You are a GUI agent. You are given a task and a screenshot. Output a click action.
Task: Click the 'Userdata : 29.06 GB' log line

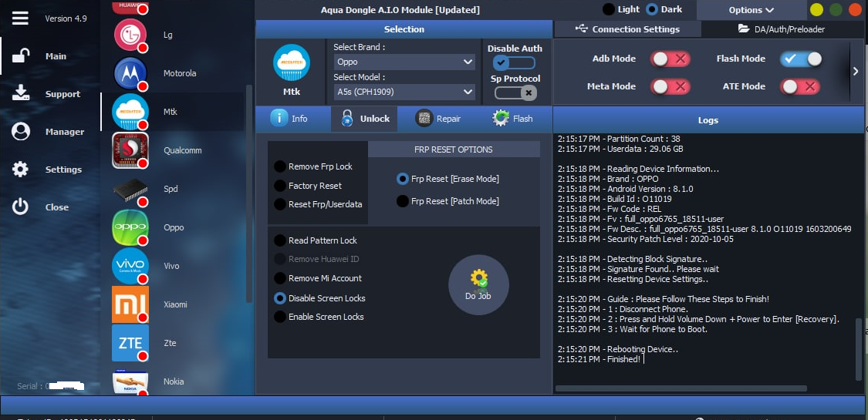tap(620, 149)
